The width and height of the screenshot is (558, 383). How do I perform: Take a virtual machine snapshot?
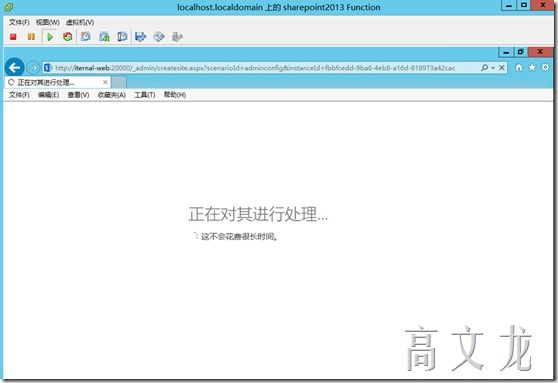coord(86,37)
